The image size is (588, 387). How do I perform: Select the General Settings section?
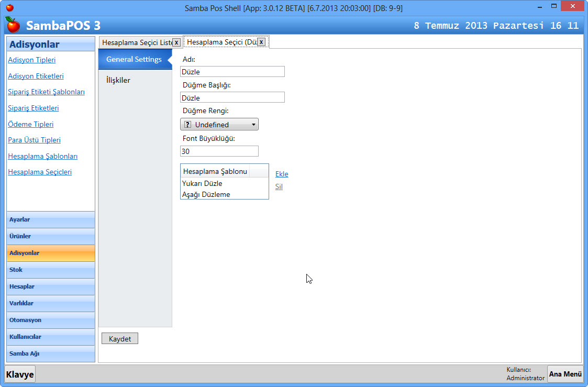134,59
